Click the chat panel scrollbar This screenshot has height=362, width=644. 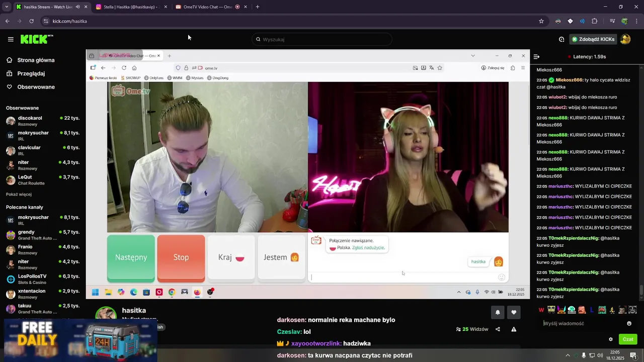(x=641, y=291)
